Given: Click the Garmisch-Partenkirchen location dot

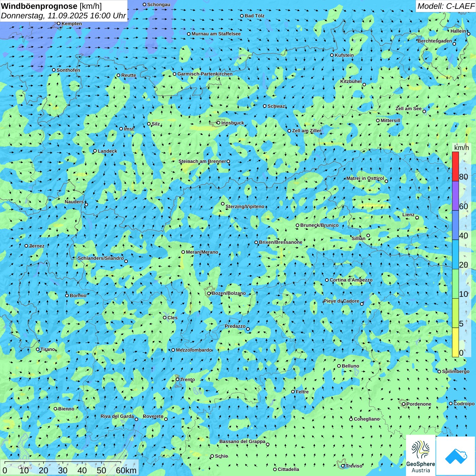Looking at the screenshot, I should pyautogui.click(x=174, y=74).
